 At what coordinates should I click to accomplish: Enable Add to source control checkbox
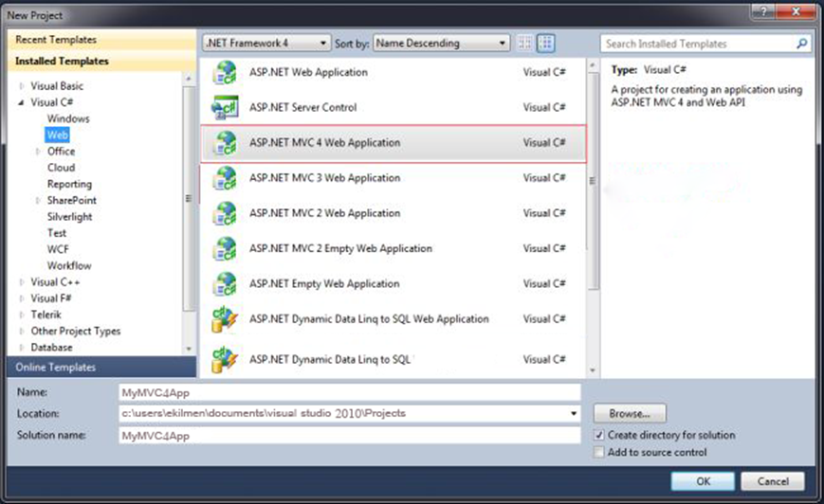click(598, 452)
